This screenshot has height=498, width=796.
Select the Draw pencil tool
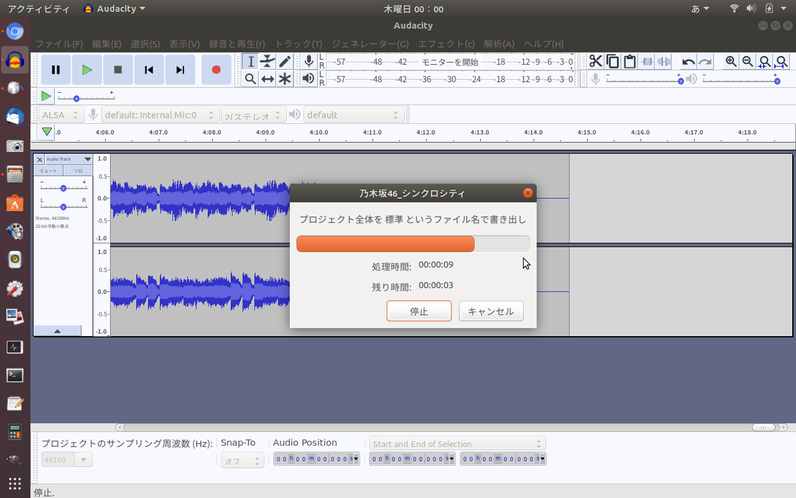point(285,61)
